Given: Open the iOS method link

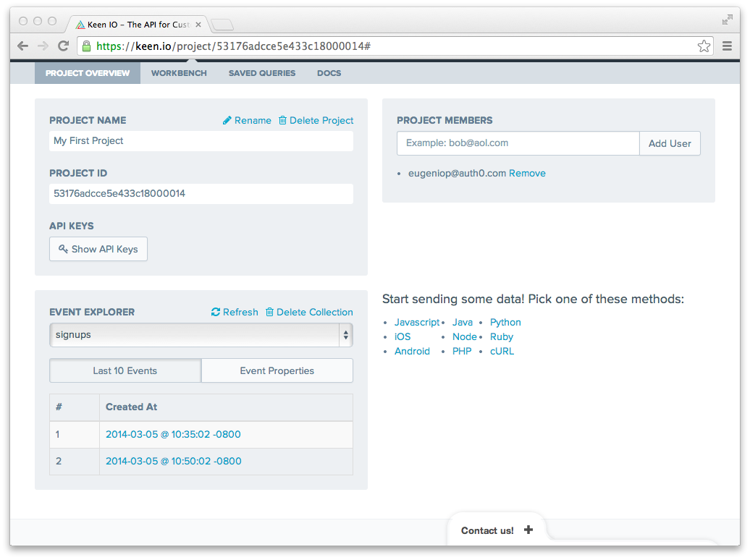Looking at the screenshot, I should [x=403, y=336].
